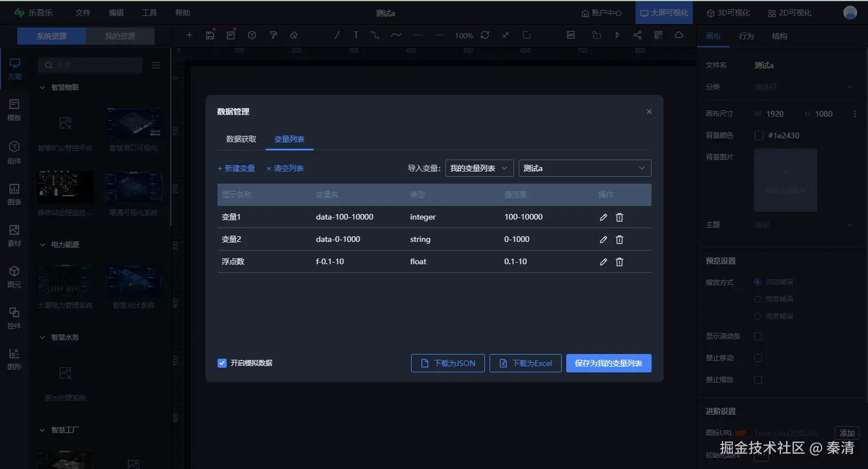Open the 主题 dropdown in the right panel
This screenshot has width=868, height=469.
point(804,225)
